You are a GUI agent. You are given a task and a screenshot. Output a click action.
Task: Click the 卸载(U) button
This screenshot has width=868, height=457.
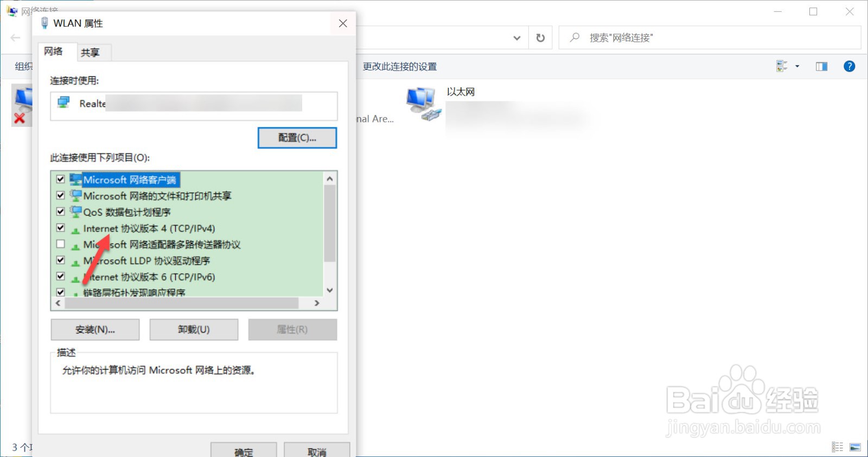pyautogui.click(x=194, y=330)
